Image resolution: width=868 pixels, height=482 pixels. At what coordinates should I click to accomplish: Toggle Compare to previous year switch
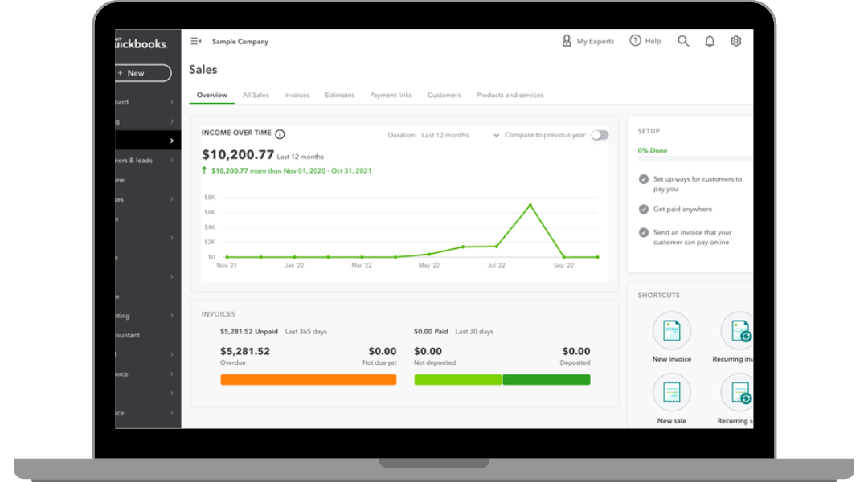coord(600,135)
